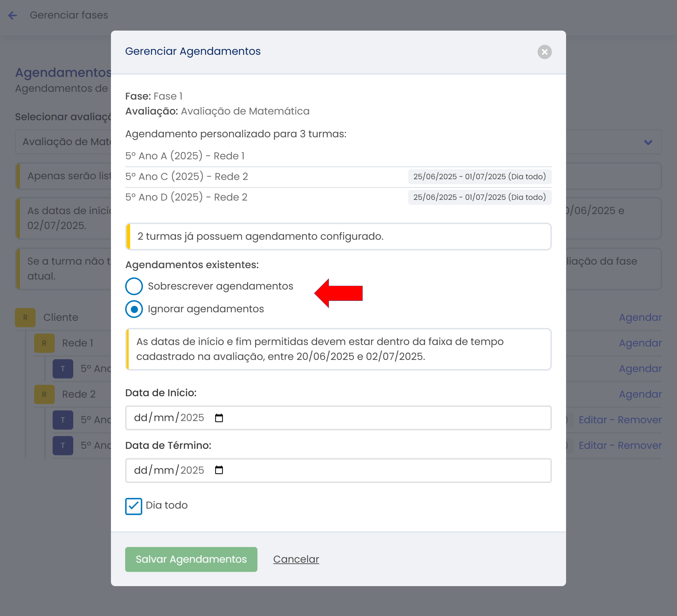Click the Rede 1 R badge icon
677x616 pixels.
pos(44,343)
